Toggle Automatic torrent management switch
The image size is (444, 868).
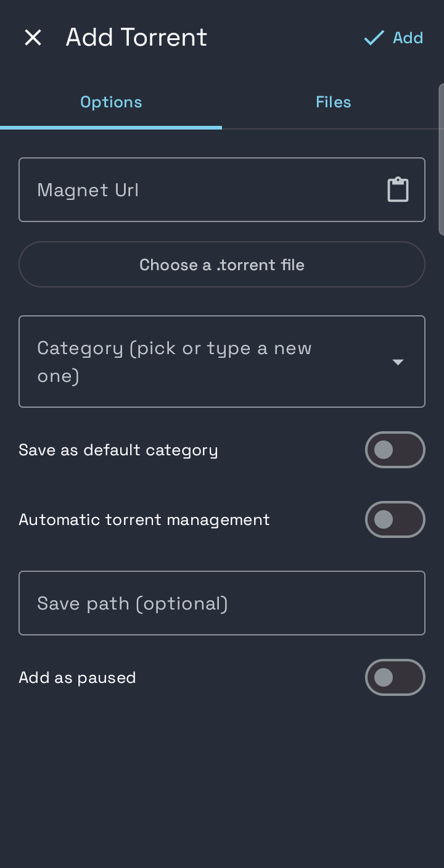[x=395, y=519]
